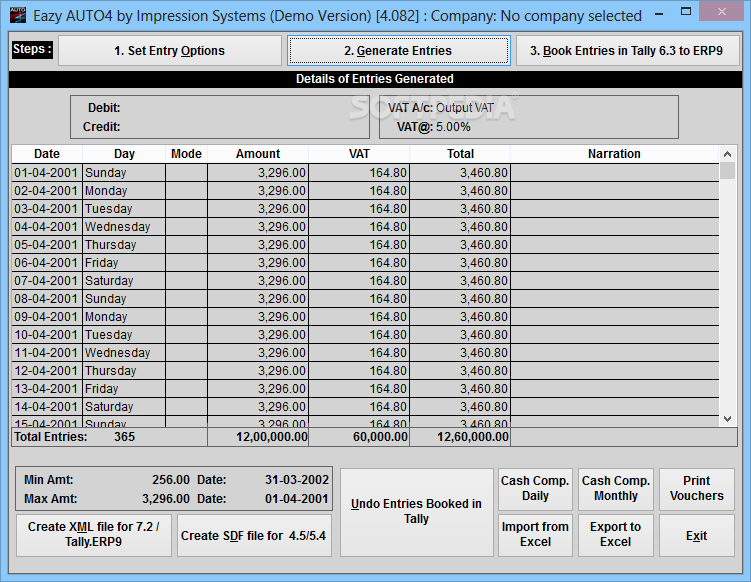
Task: Click Total Entries count 365
Action: pyautogui.click(x=125, y=437)
